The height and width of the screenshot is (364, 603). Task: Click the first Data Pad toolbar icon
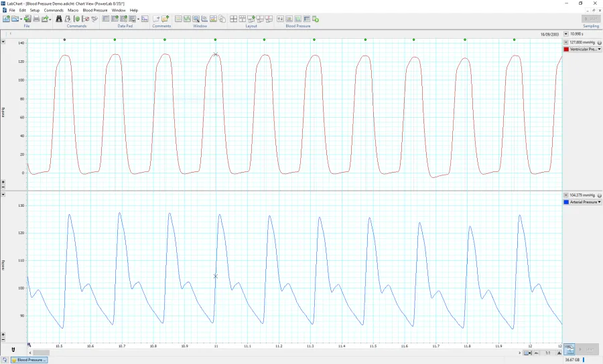106,19
